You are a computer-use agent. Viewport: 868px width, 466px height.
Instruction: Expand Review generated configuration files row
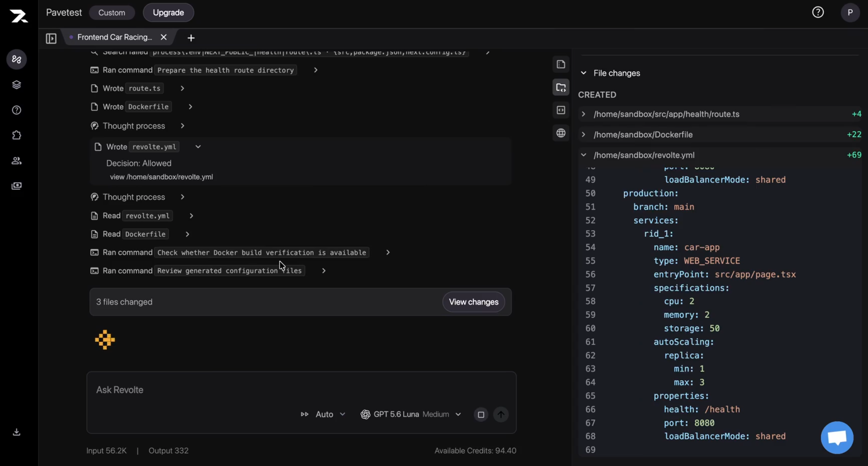[x=324, y=271]
